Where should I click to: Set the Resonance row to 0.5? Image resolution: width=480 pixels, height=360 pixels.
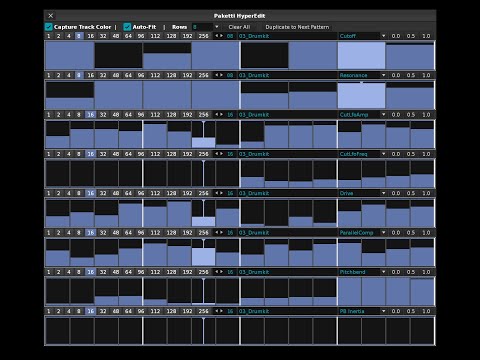tap(411, 75)
